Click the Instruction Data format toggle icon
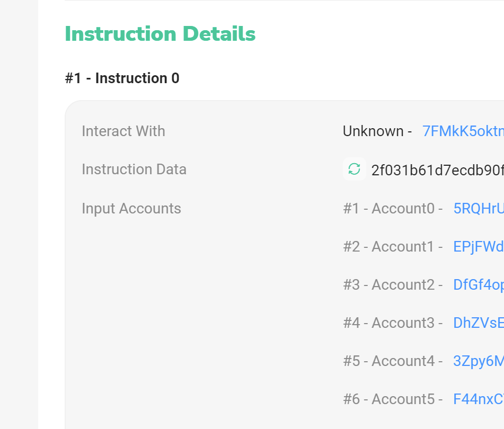Viewport: 504px width, 429px height. (x=354, y=169)
